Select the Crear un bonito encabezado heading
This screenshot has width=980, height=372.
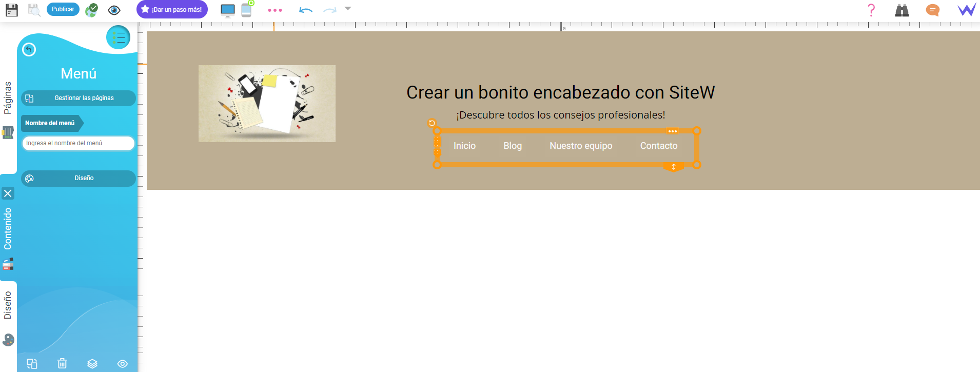pos(560,92)
